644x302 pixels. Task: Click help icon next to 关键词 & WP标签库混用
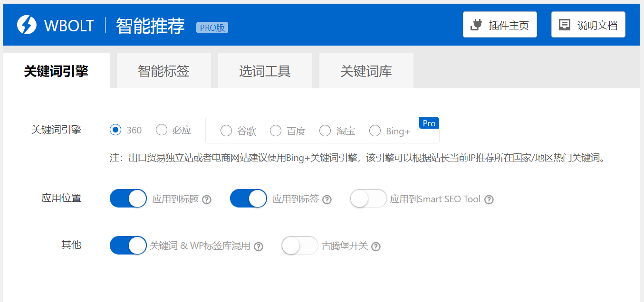259,246
